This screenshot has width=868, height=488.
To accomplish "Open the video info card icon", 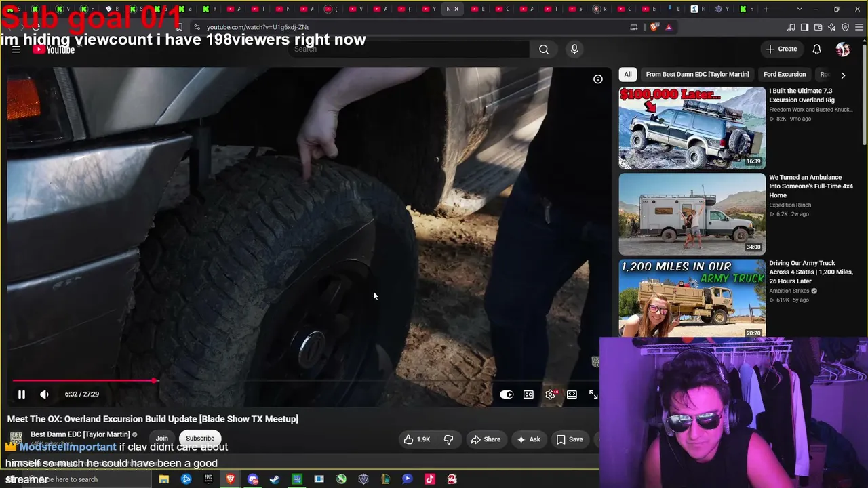I will click(x=598, y=79).
